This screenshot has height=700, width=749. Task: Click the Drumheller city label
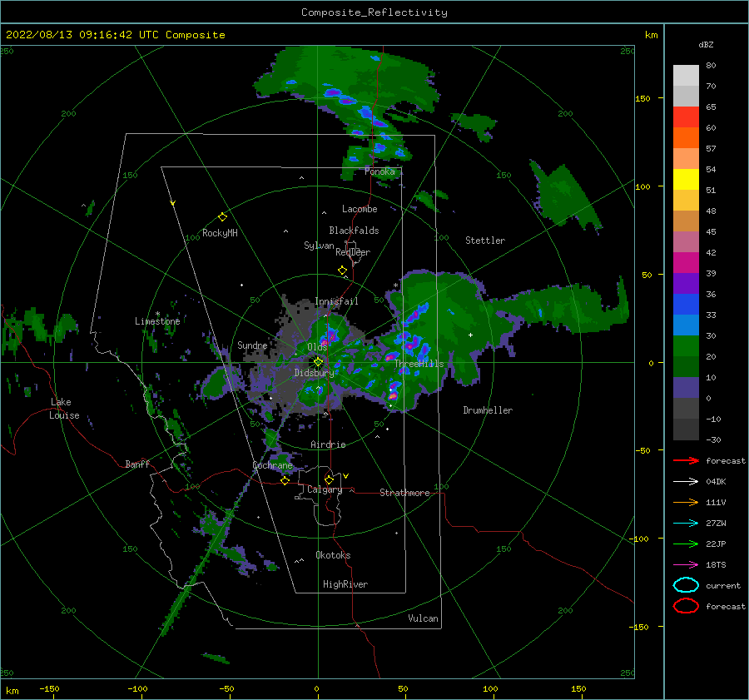tap(488, 410)
